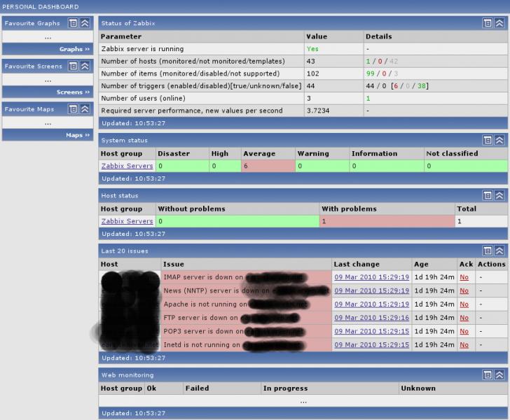Acknowledge 'No' link for News (NNTP) issue
This screenshot has width=510, height=420.
point(464,290)
